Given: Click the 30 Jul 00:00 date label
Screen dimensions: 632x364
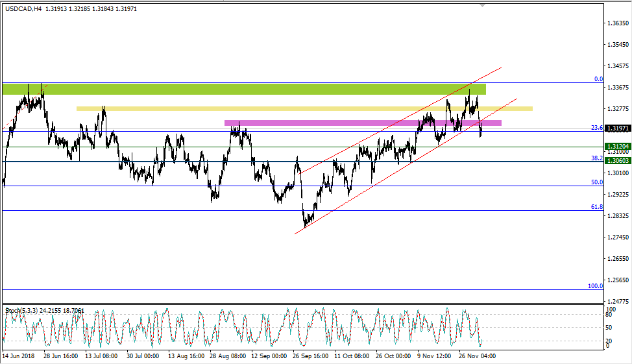Looking at the screenshot, I should coord(143,356).
